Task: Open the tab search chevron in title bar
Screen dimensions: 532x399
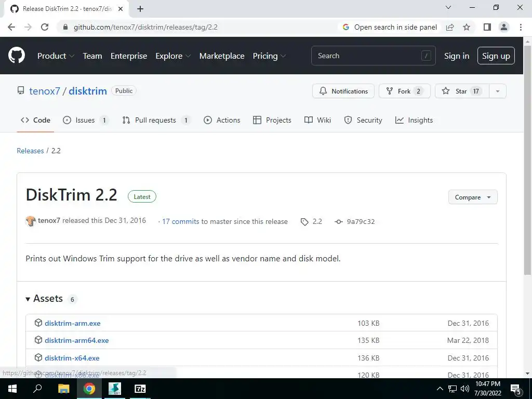Action: pyautogui.click(x=448, y=7)
